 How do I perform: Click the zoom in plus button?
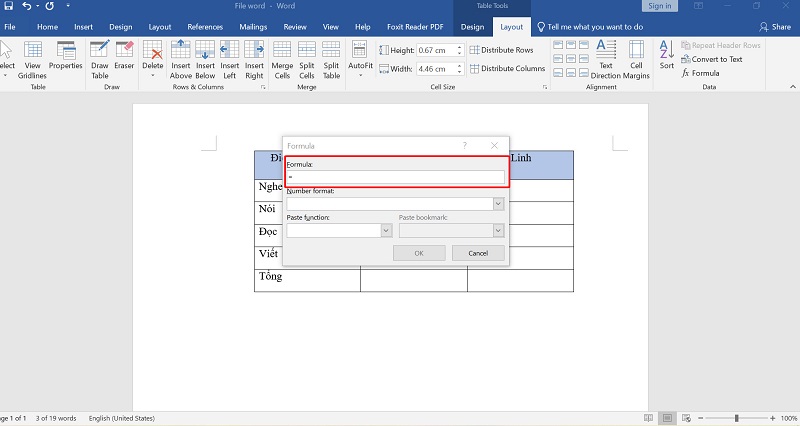[772, 418]
